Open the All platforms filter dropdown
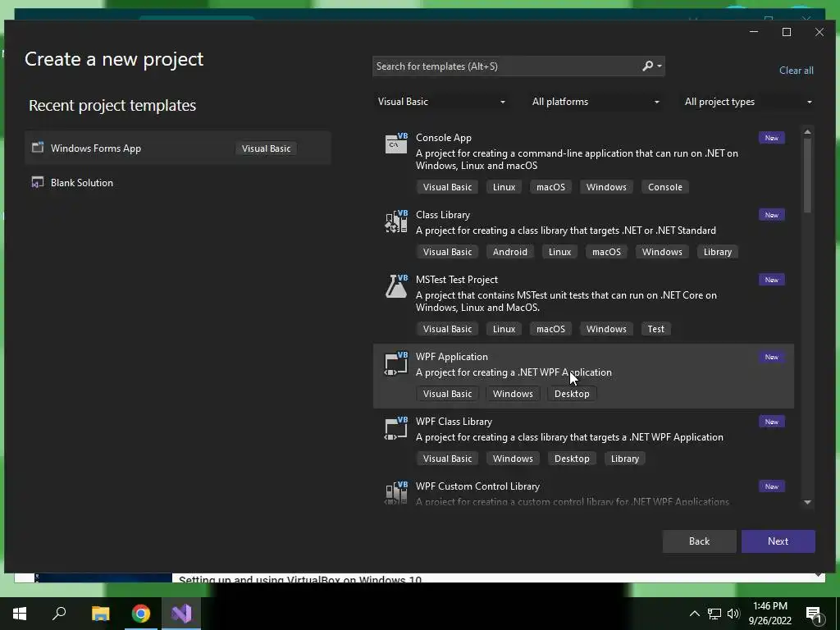840x630 pixels. click(x=596, y=102)
